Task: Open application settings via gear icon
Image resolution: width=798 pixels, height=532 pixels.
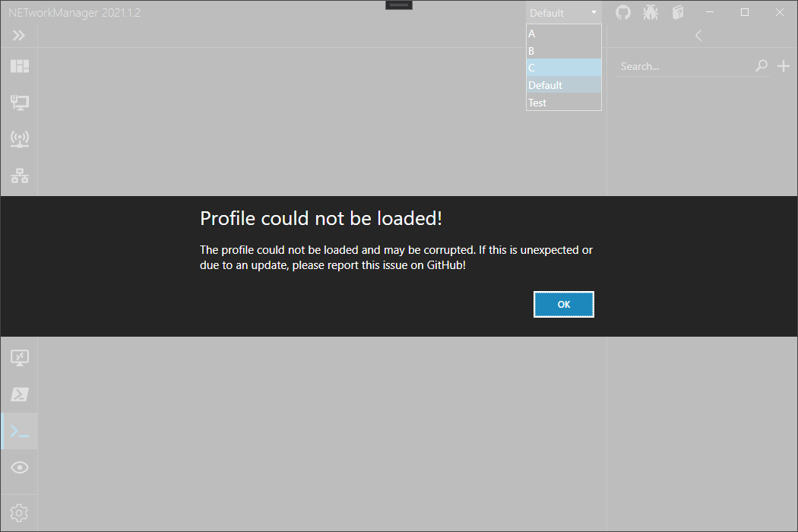Action: tap(19, 512)
